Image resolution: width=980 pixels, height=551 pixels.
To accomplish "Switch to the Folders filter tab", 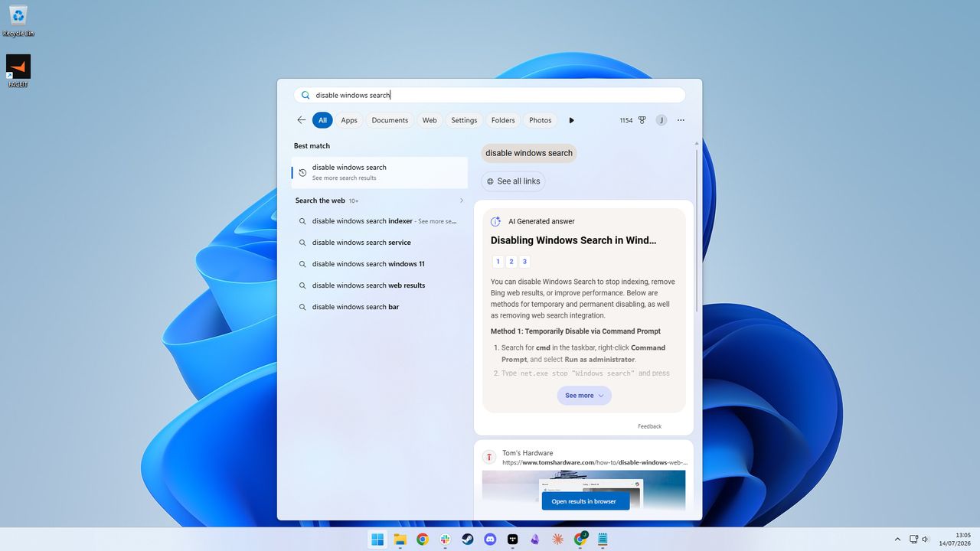I will point(503,120).
